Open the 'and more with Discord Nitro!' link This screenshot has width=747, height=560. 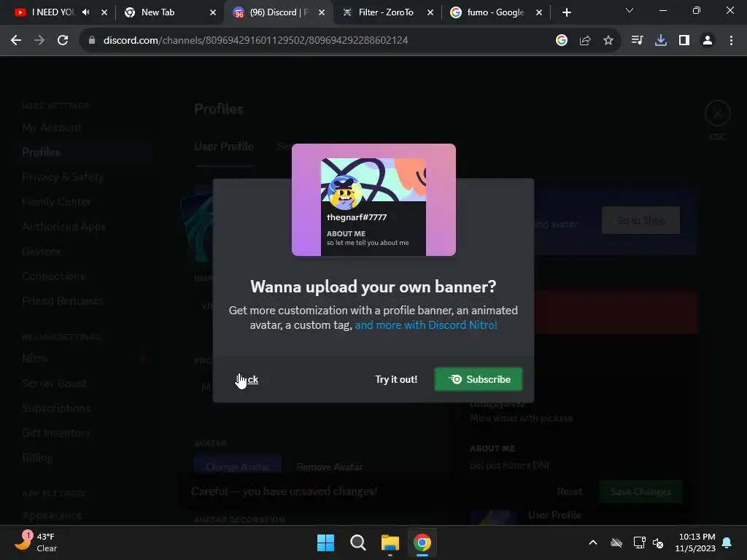tap(426, 324)
